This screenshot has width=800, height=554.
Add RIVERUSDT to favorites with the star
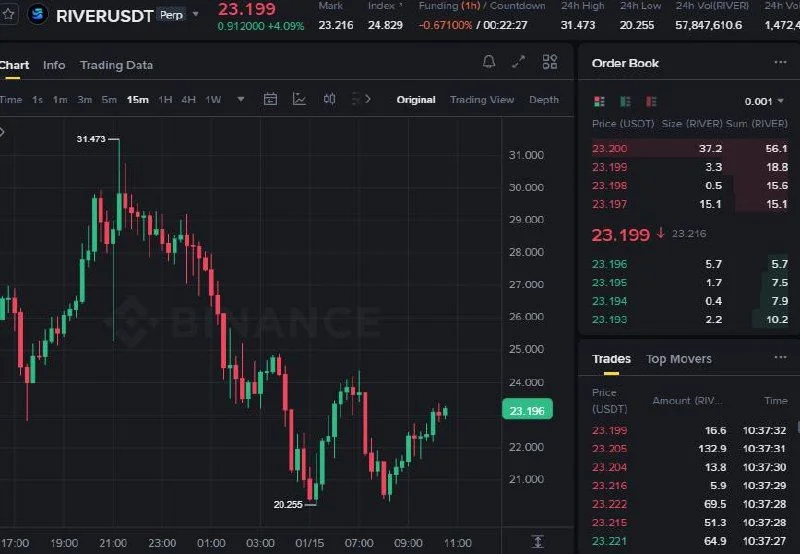pos(8,14)
